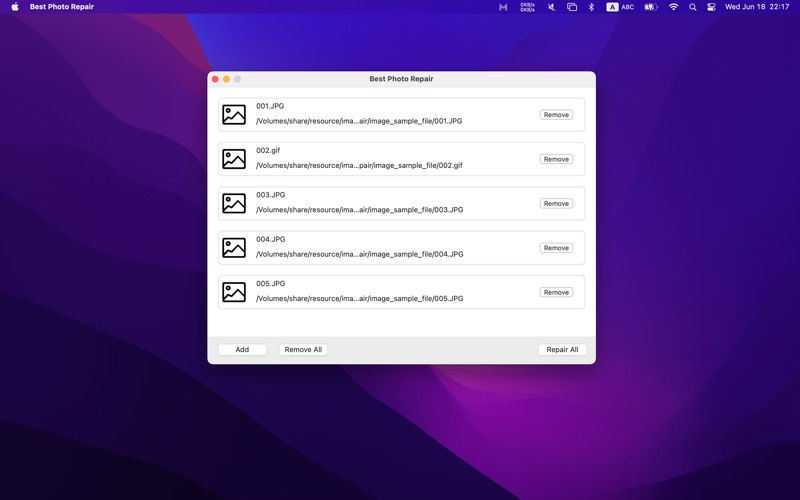The image size is (800, 500).
Task: Select the 005.JPG file name
Action: 270,284
